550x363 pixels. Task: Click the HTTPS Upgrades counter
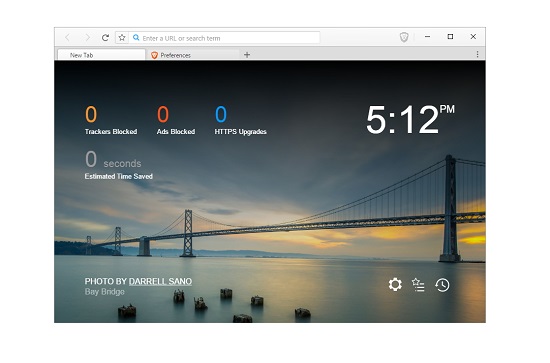(240, 120)
